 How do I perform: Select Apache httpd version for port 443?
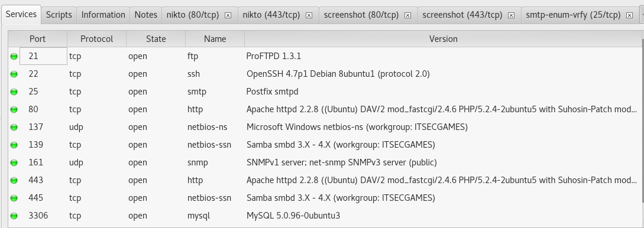tap(443, 180)
